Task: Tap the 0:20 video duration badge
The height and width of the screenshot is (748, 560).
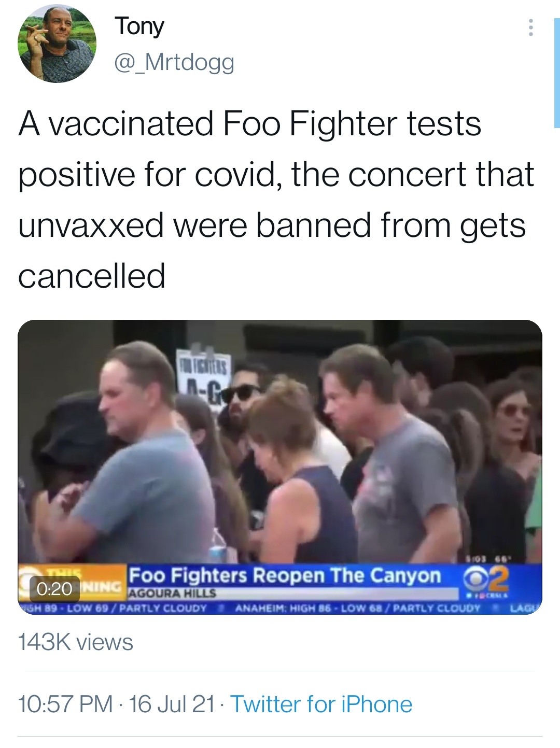Action: pyautogui.click(x=54, y=588)
